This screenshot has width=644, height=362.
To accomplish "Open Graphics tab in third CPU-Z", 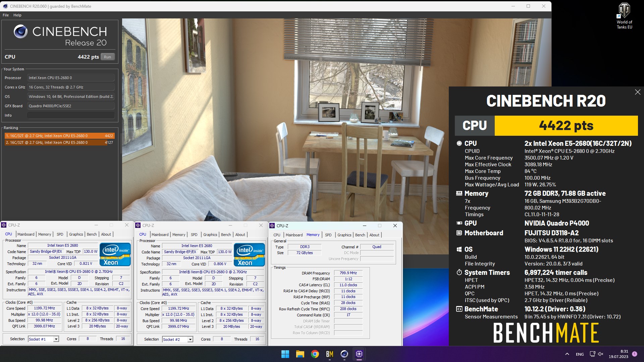I will (x=344, y=235).
